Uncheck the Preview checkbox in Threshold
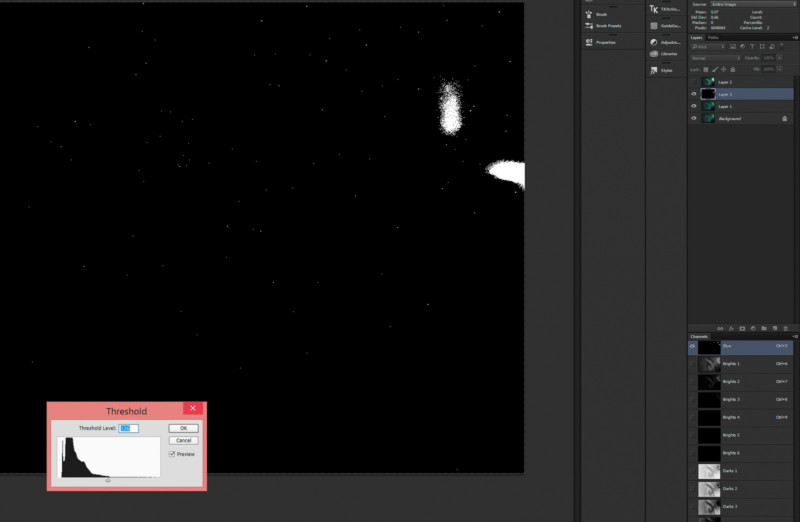The height and width of the screenshot is (522, 800). [172, 454]
